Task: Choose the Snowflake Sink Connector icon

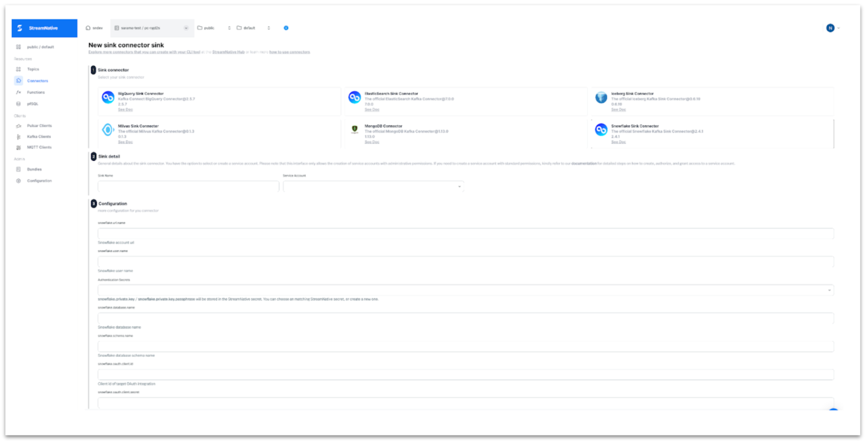Action: pos(601,130)
